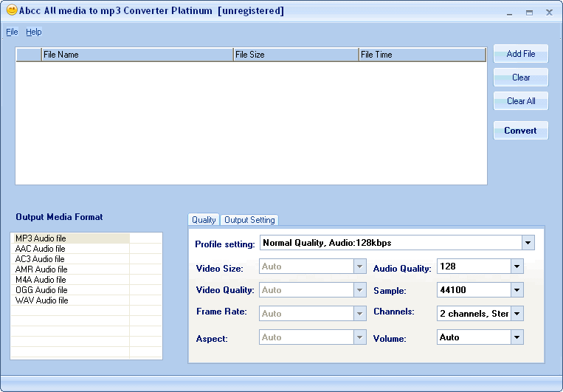Click the File Name column header

(137, 55)
